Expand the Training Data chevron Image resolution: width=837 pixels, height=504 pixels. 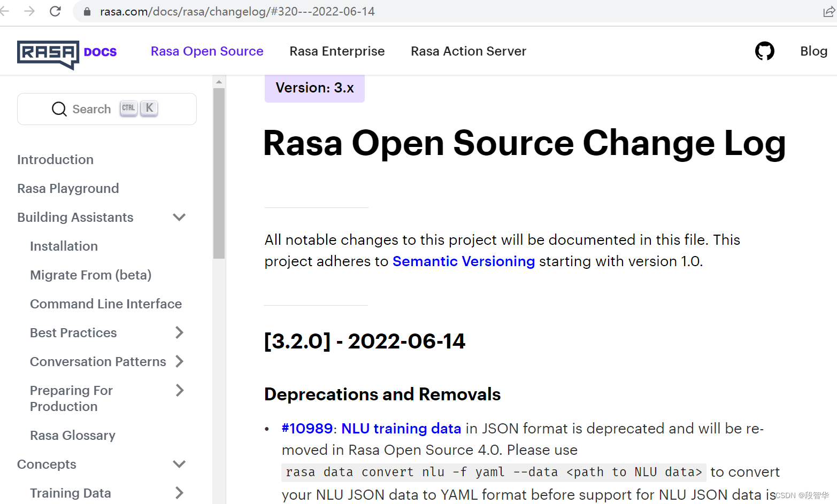pyautogui.click(x=179, y=493)
